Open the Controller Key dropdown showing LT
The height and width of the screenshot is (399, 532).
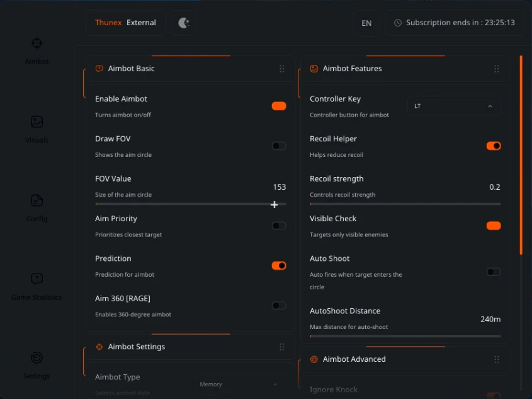[454, 107]
